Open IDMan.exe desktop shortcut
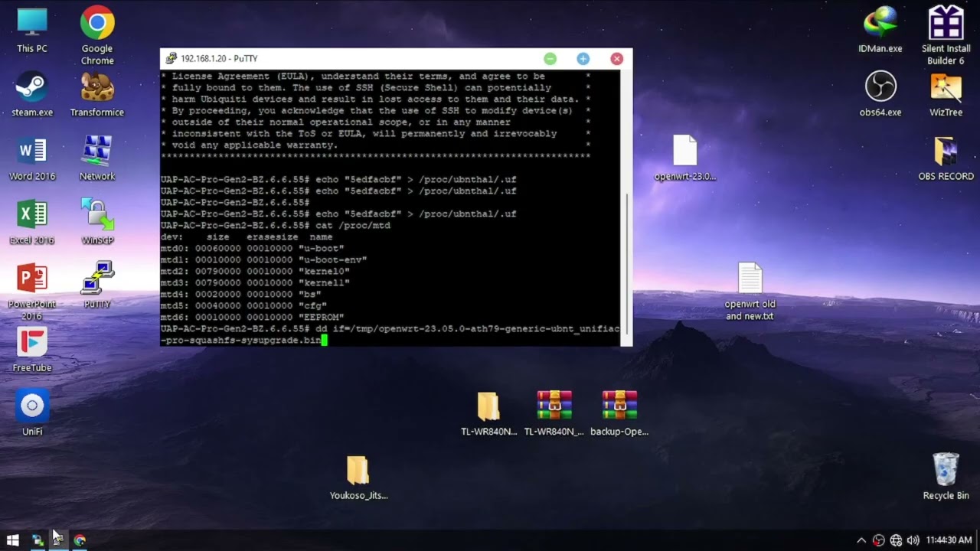The image size is (980, 551). tap(880, 31)
